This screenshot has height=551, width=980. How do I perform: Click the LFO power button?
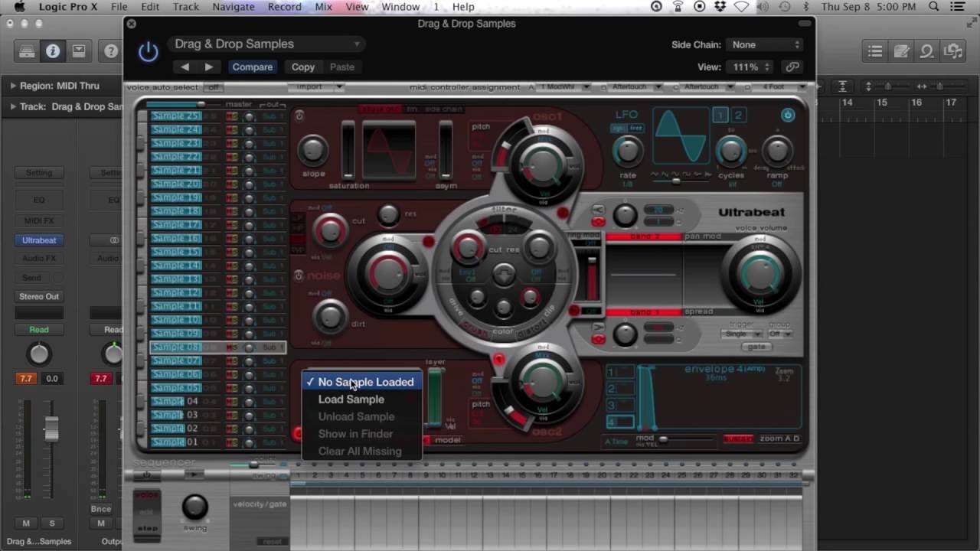pyautogui.click(x=788, y=116)
